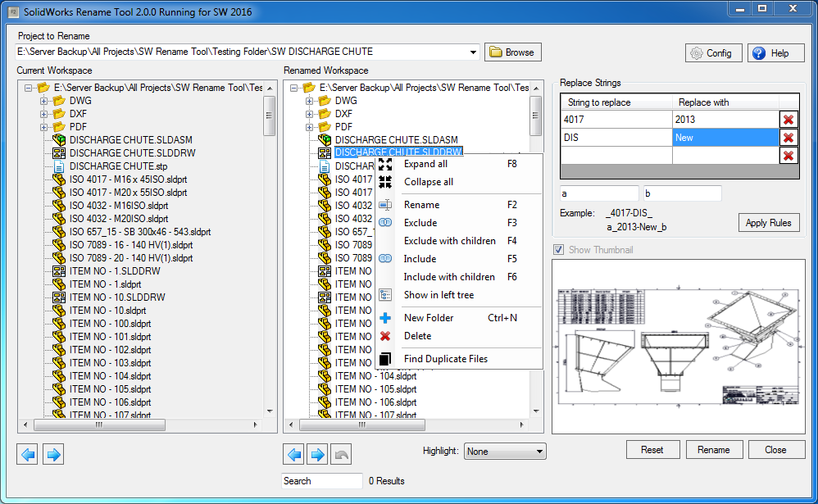Click the Help button

(x=775, y=53)
